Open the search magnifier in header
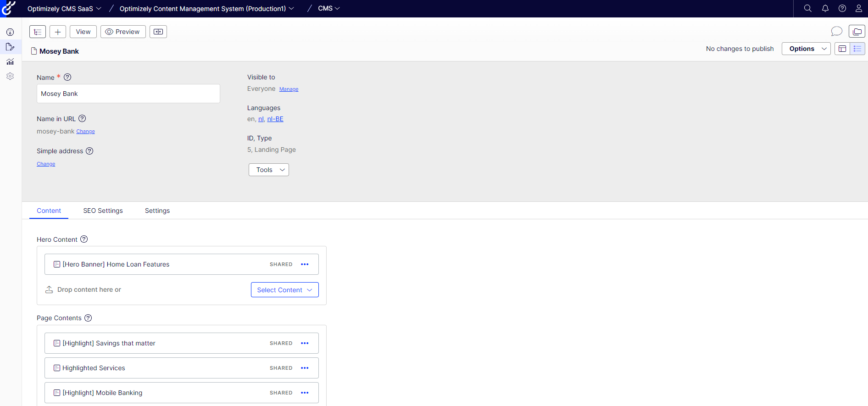This screenshot has width=868, height=406. (808, 8)
